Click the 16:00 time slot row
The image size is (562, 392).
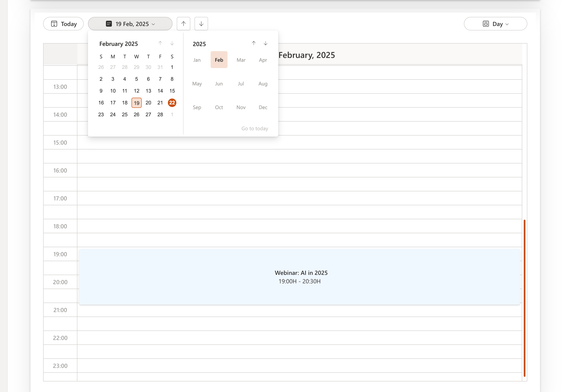coord(299,170)
